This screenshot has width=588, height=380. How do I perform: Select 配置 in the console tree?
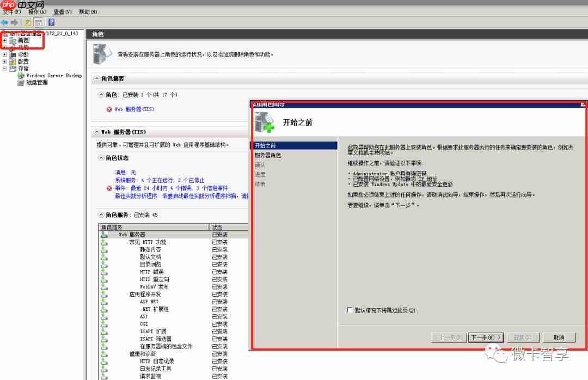[23, 62]
